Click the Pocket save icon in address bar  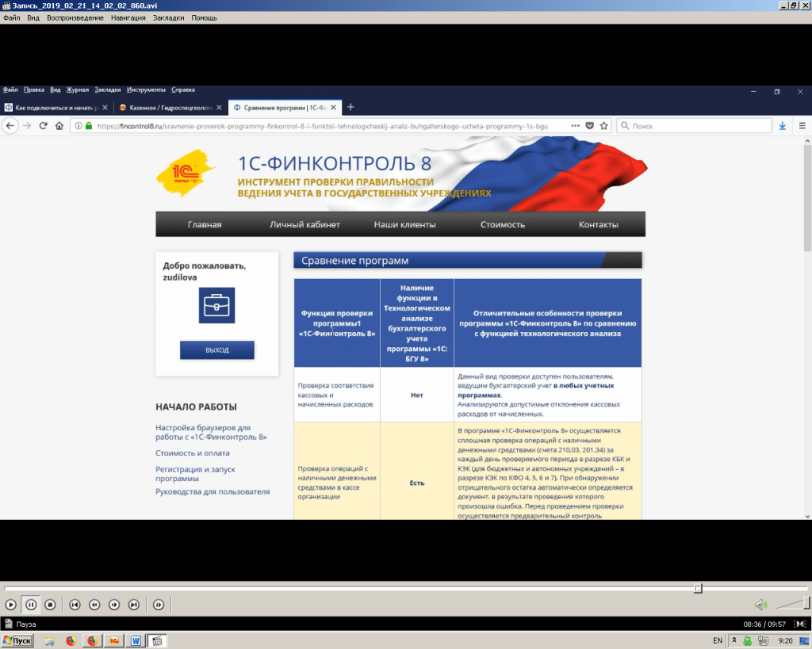tap(589, 126)
